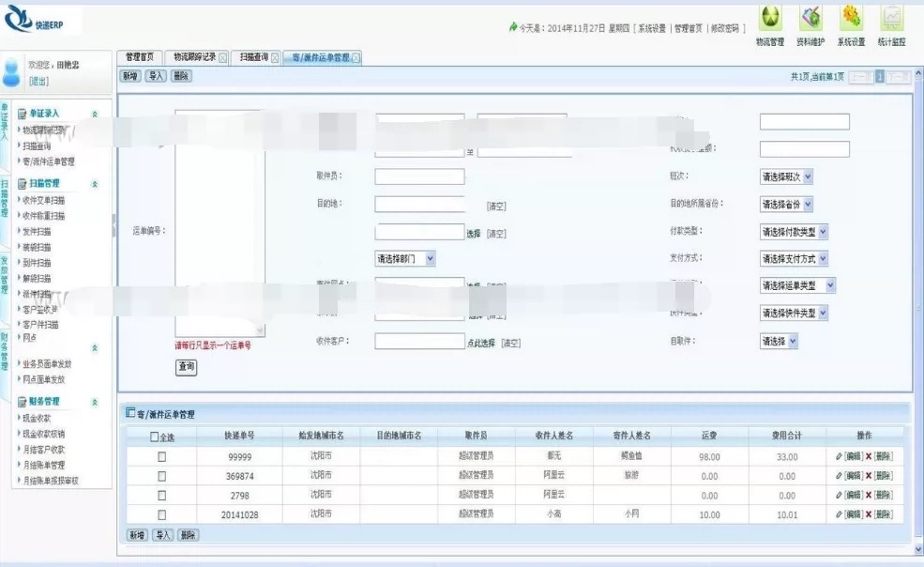Collapse the 财务管理 sidebar section
924x567 pixels.
(95, 403)
